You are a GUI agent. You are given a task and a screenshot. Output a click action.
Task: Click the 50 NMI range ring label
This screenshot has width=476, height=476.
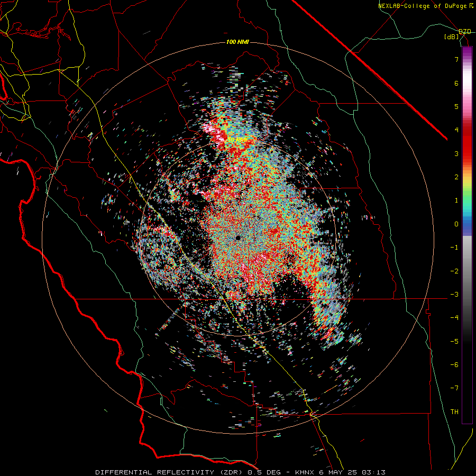pyautogui.click(x=237, y=140)
